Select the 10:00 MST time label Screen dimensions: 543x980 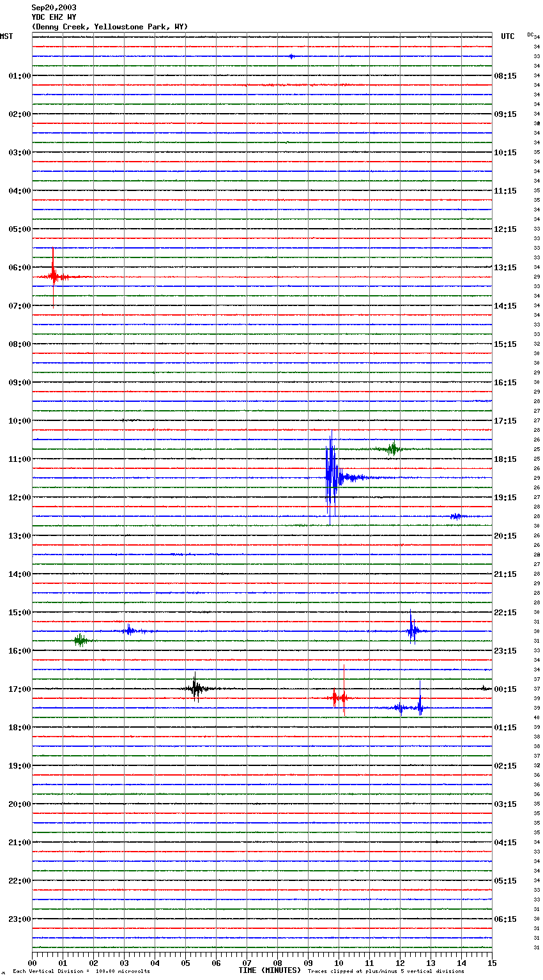[x=20, y=421]
